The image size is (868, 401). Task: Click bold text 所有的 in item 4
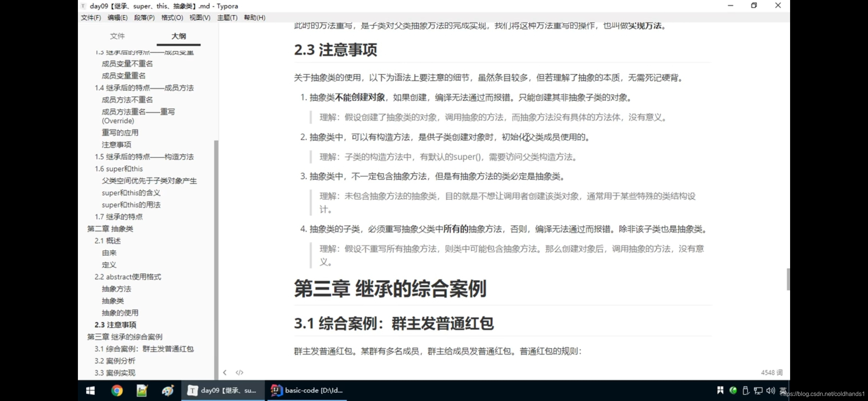click(456, 229)
